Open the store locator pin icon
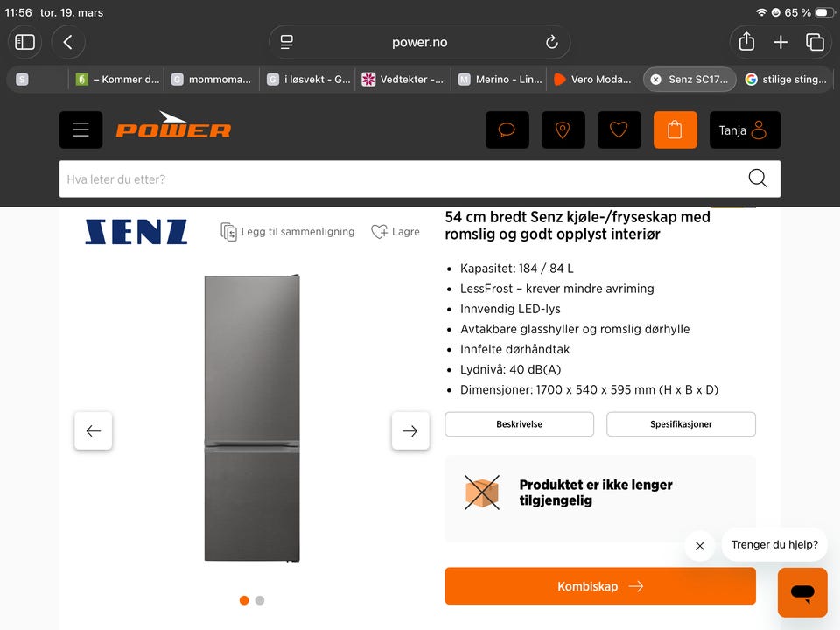 563,129
